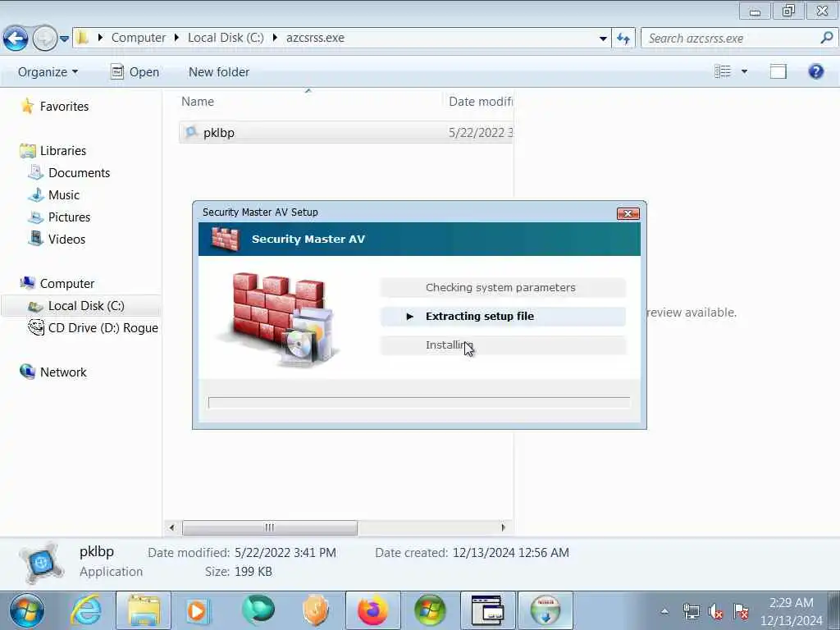Select Computer in the navigation pane

(67, 283)
